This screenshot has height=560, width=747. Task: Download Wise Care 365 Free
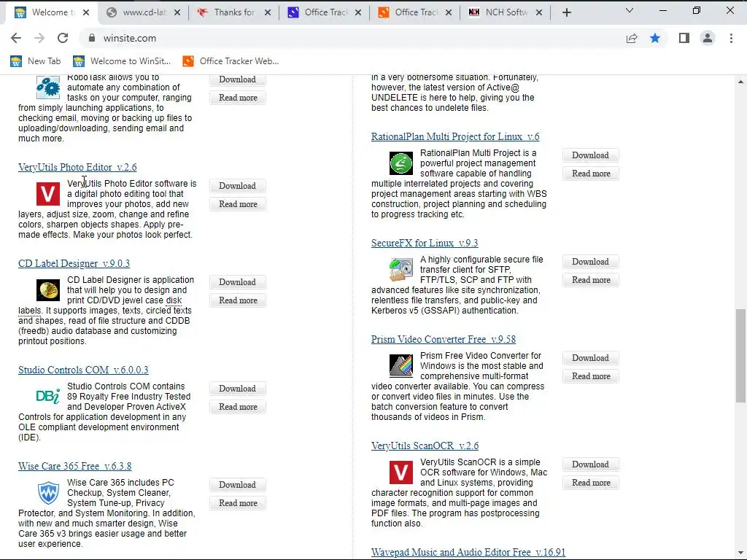(238, 485)
